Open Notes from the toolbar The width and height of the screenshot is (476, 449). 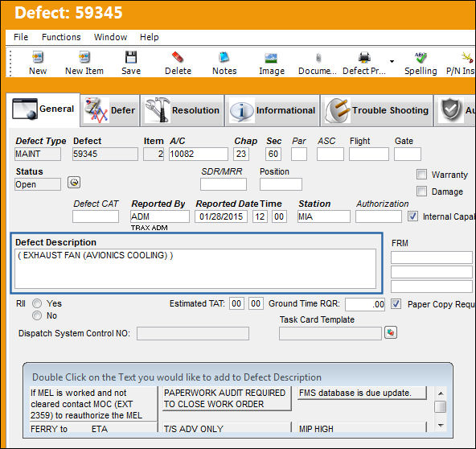tap(224, 63)
